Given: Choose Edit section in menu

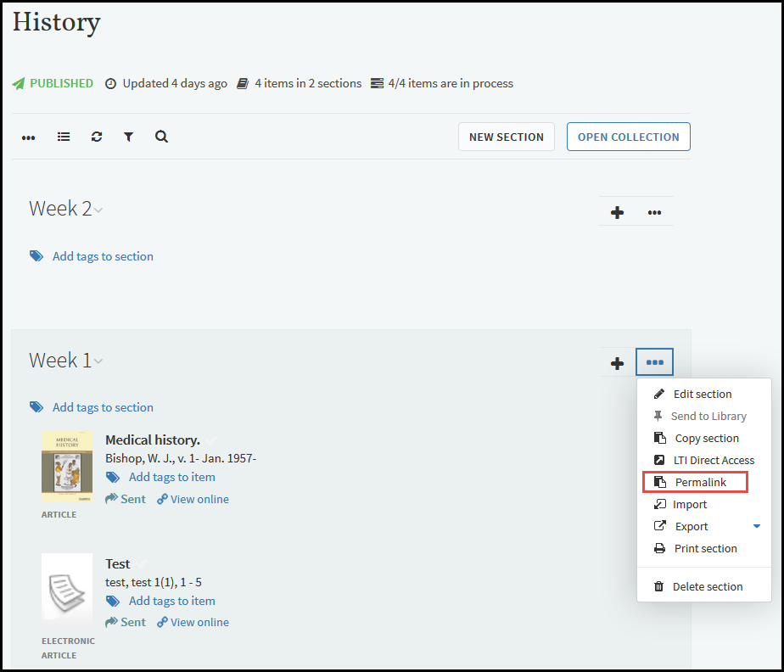Looking at the screenshot, I should [x=702, y=394].
